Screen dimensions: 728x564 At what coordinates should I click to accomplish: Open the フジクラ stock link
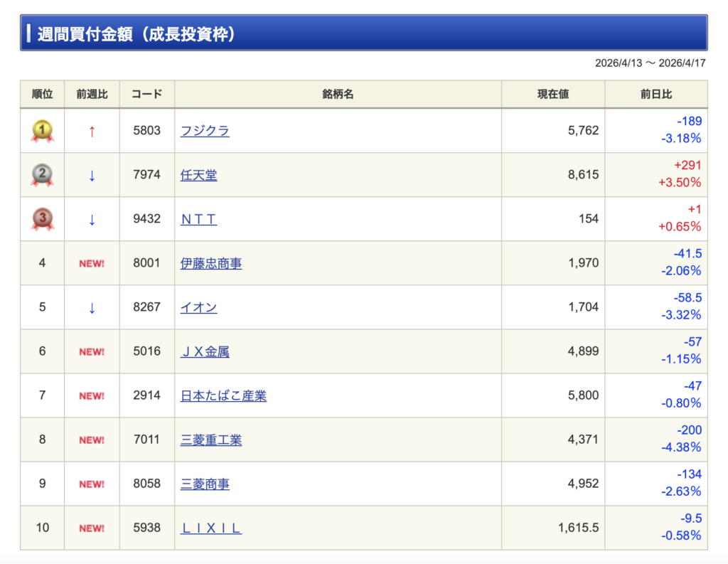coord(205,131)
